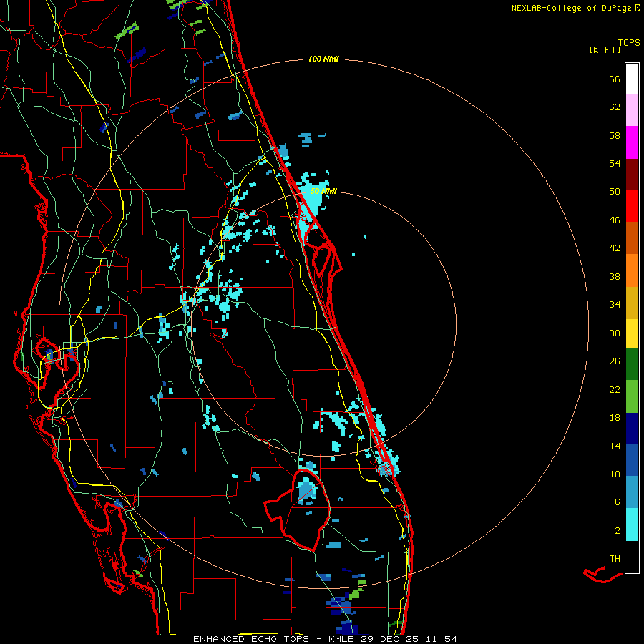Screen dimensions: 644x644
Task: Click the '50 NMI' range ring label
Action: (323, 191)
